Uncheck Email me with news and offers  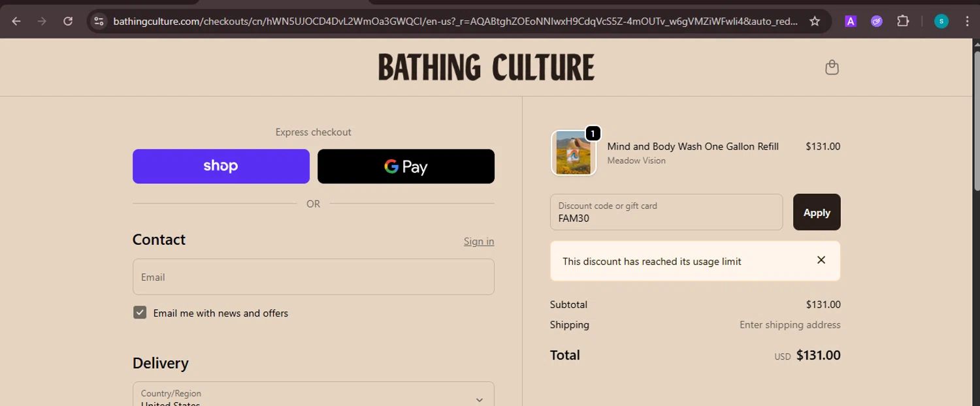pyautogui.click(x=140, y=313)
